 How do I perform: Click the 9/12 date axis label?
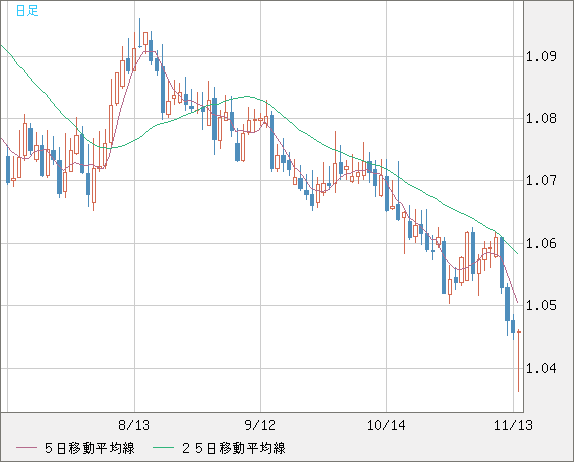click(260, 425)
